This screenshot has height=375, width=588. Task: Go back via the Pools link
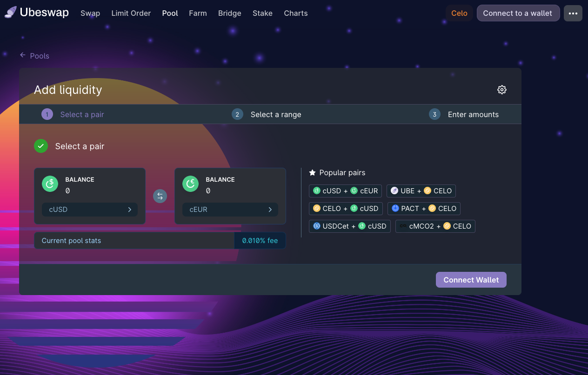pyautogui.click(x=40, y=56)
